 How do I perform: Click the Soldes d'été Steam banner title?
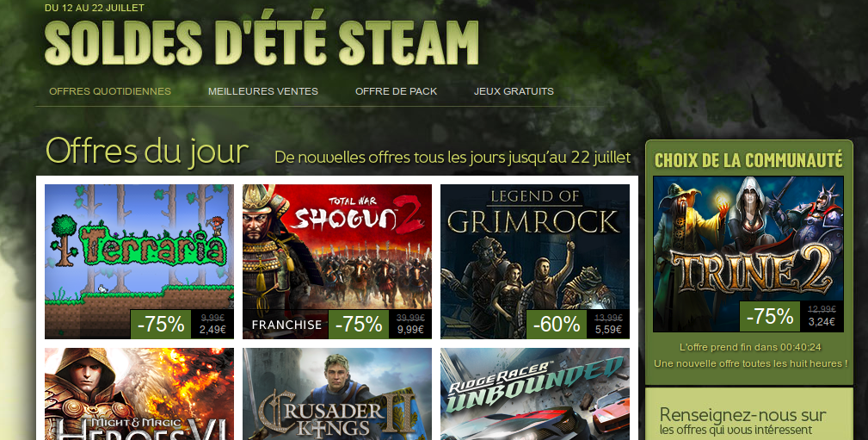262,43
